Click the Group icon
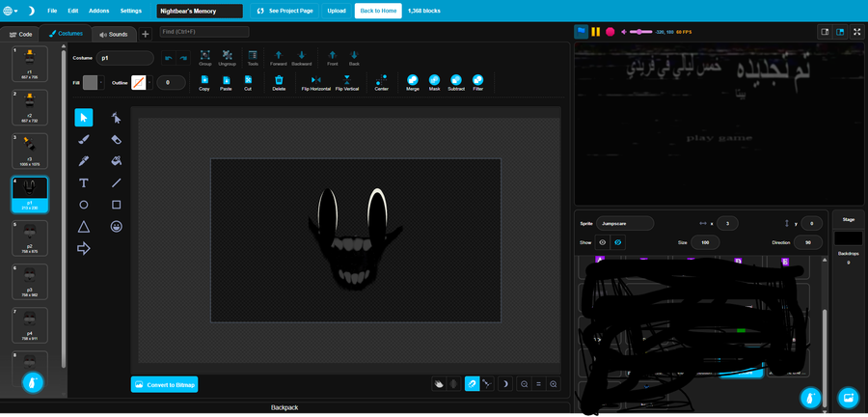The image size is (868, 417). tap(205, 58)
